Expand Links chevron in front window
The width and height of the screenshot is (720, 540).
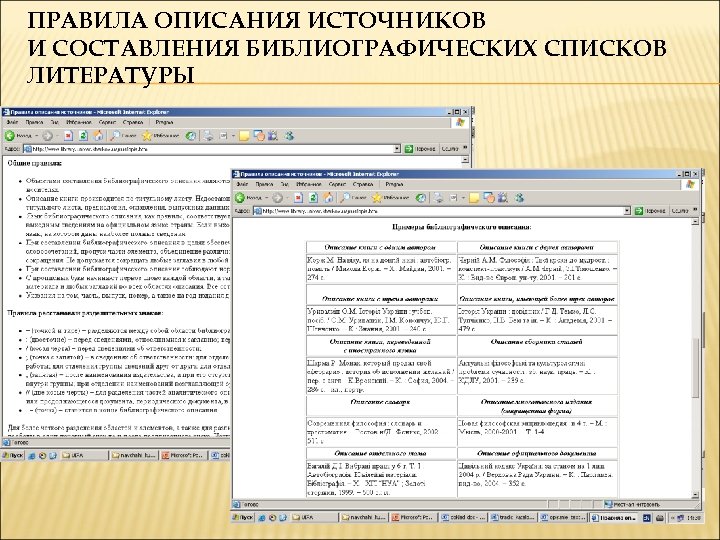click(x=695, y=210)
